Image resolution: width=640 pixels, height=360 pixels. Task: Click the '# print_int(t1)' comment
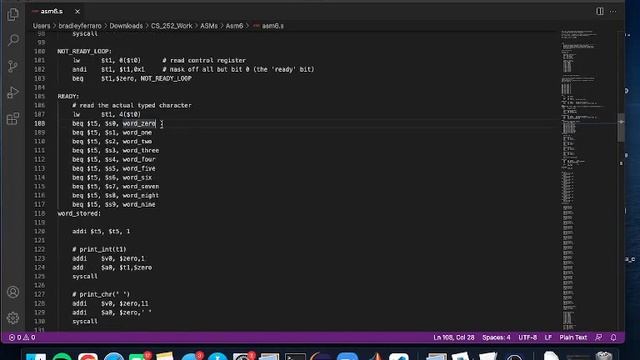(x=99, y=249)
